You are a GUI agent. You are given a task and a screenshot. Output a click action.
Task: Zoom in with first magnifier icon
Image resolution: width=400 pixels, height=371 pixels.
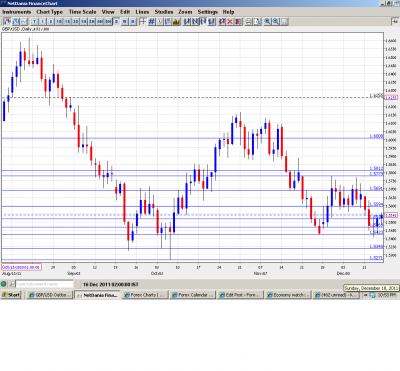(x=267, y=22)
